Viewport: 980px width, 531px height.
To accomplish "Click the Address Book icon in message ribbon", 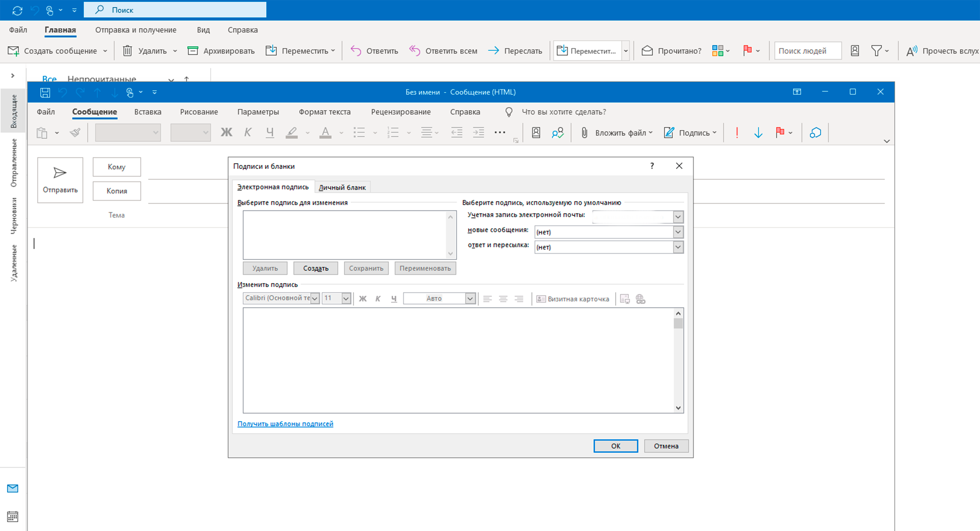I will 536,133.
